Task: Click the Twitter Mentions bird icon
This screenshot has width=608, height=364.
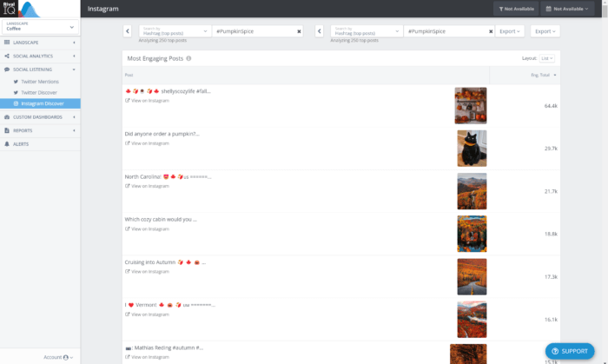Action: coord(16,82)
